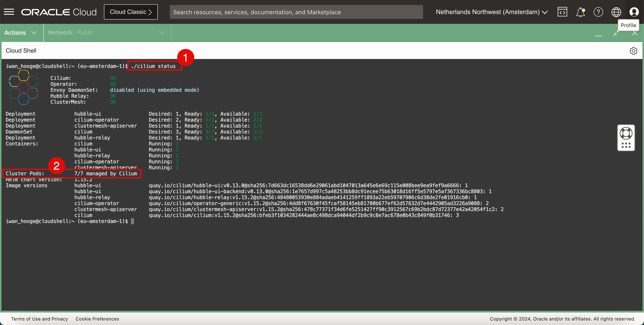
Task: Click the support lifebuoy help widget
Action: pos(626,133)
